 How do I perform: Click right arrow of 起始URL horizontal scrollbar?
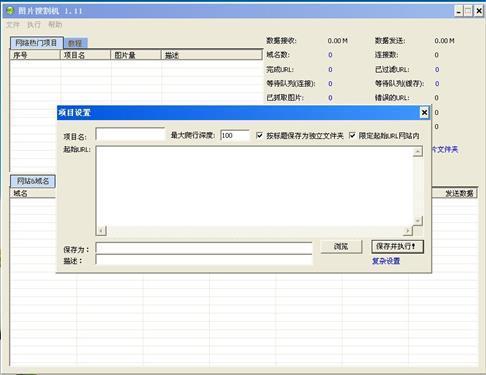click(x=408, y=231)
